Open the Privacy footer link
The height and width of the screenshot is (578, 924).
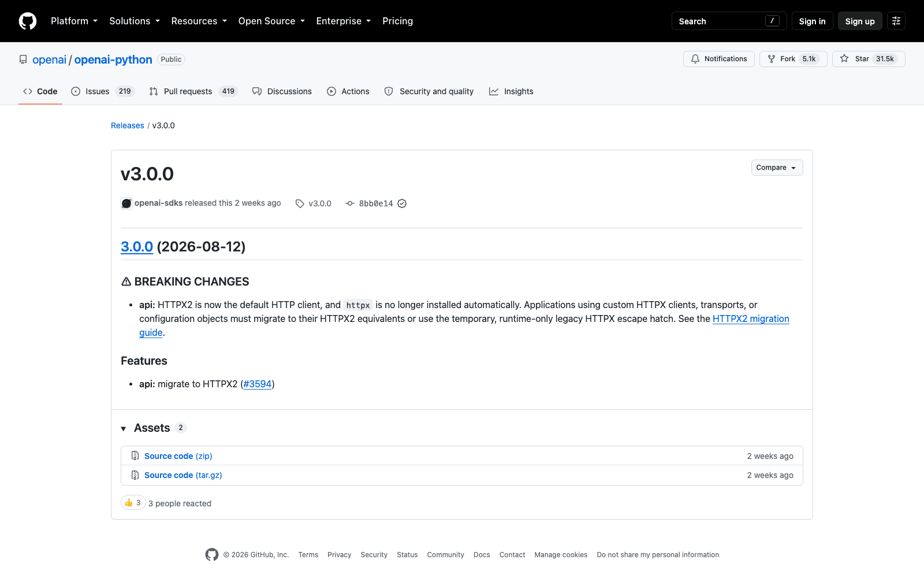click(340, 555)
